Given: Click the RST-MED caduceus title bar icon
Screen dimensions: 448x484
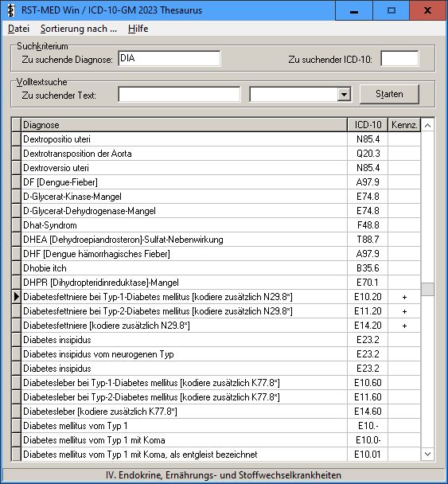Looking at the screenshot, I should click(x=11, y=10).
